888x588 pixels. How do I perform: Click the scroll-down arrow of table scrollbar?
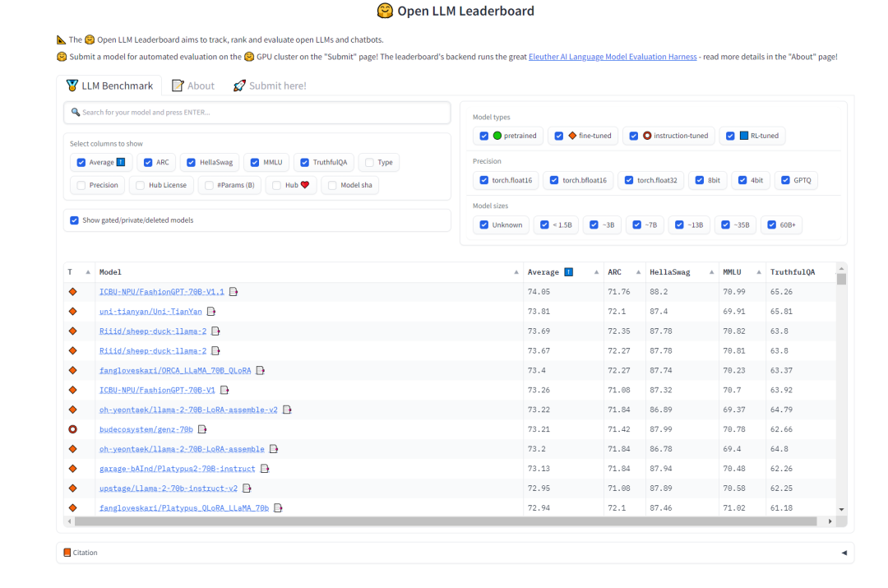coord(842,509)
